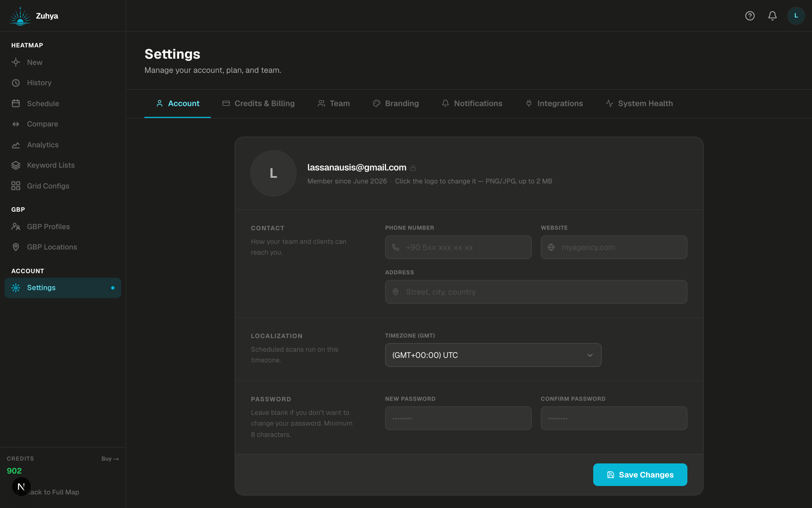The width and height of the screenshot is (812, 508).
Task: Open Compare in the sidebar
Action: [x=63, y=124]
